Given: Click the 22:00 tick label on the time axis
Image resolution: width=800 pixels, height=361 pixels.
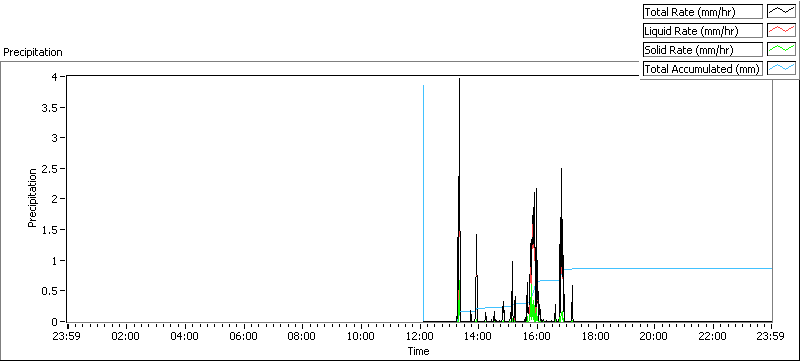Looking at the screenshot, I should [713, 336].
